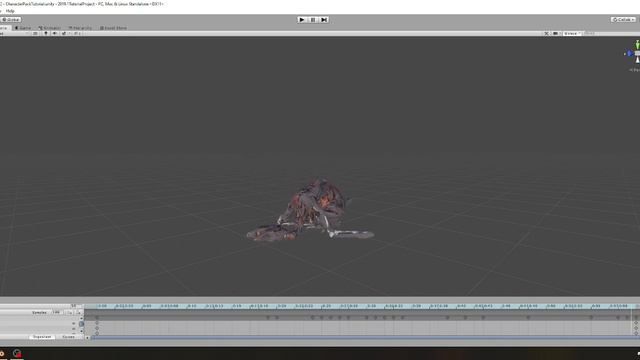Toggle scene audio with the speaker icon
This screenshot has width=640, height=360.
click(x=55, y=33)
